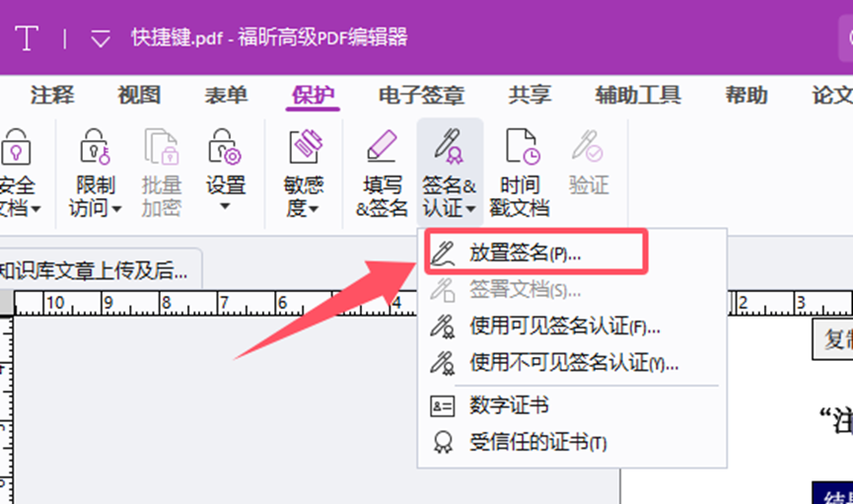Screen dimensions: 853x504
Task: Expand the quick access toolbar dropdown arrow
Action: click(x=101, y=39)
